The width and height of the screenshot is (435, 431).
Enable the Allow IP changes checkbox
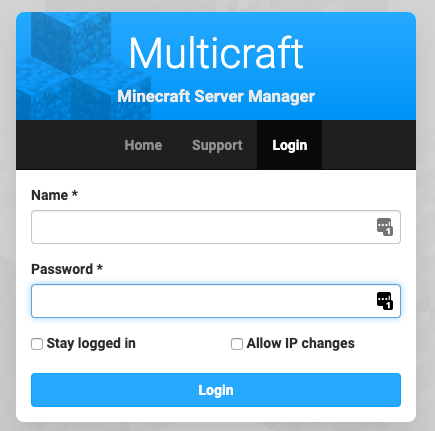[237, 344]
